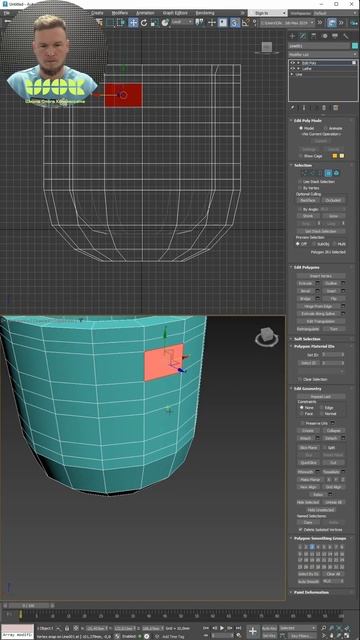
Task: Open Extrude settings box
Action: 318,283
